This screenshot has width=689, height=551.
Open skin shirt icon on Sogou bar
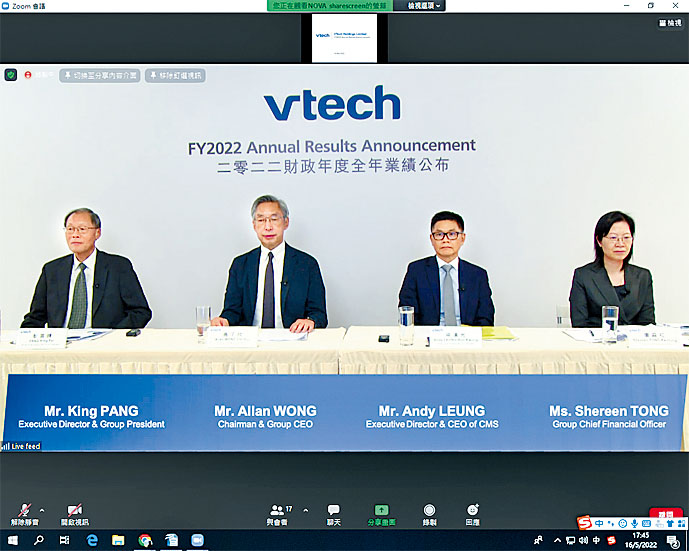point(670,523)
